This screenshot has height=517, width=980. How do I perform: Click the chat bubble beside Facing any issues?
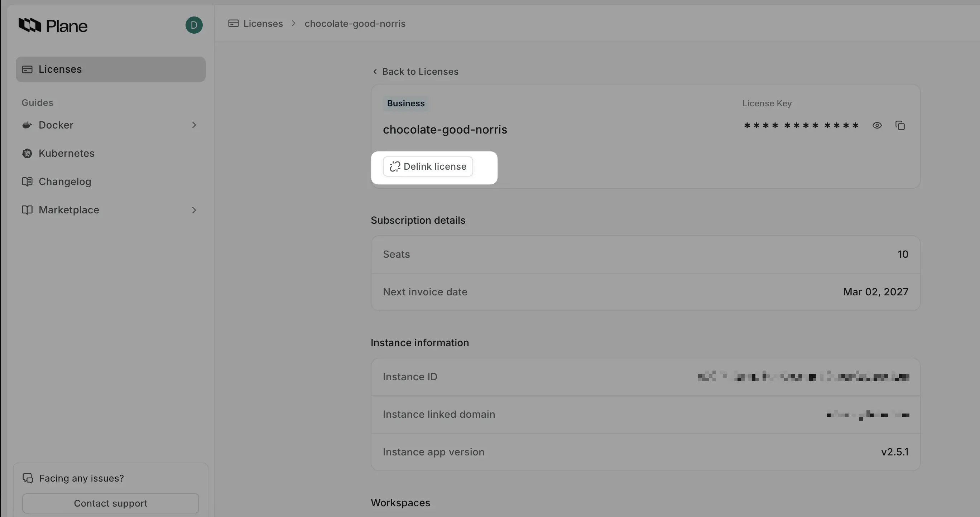coord(27,478)
